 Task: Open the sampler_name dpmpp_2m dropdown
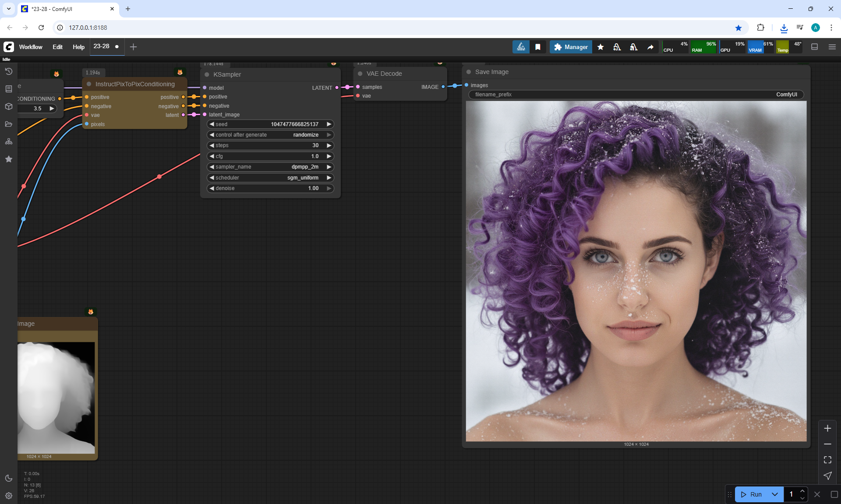click(x=270, y=167)
